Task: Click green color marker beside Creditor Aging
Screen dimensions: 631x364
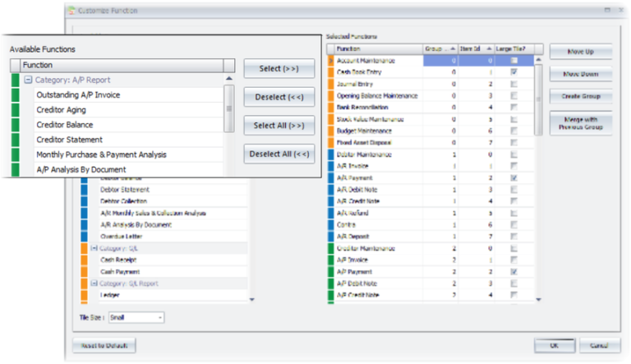Action: point(14,110)
